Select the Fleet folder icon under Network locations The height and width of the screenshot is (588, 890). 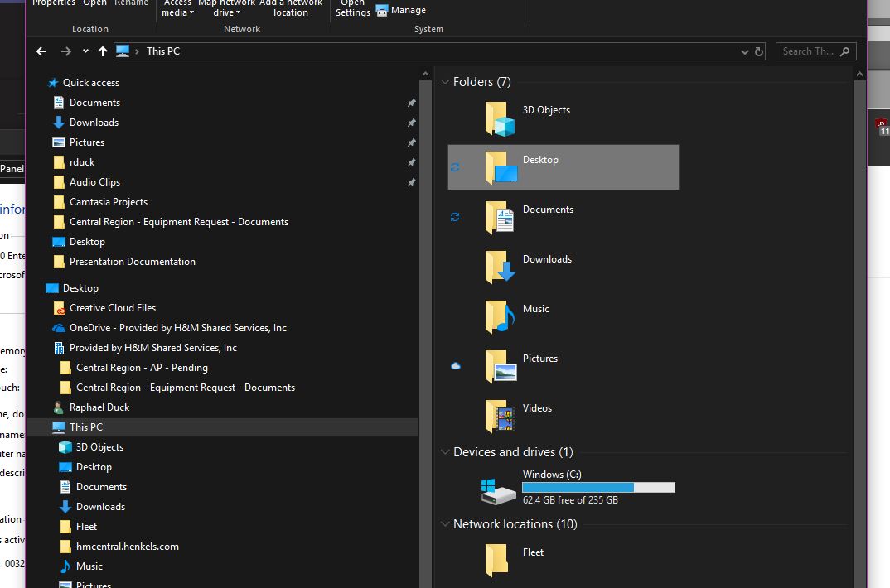[496, 560]
